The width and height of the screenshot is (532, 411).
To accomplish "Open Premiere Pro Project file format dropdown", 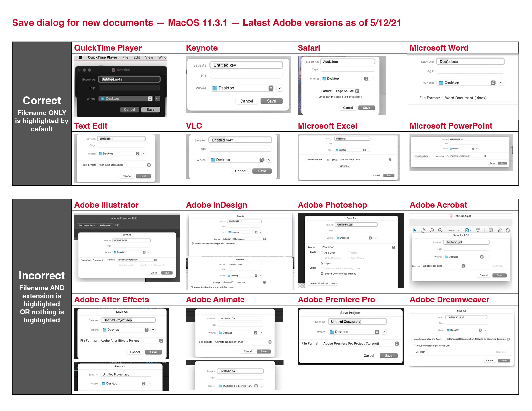I will [360, 344].
